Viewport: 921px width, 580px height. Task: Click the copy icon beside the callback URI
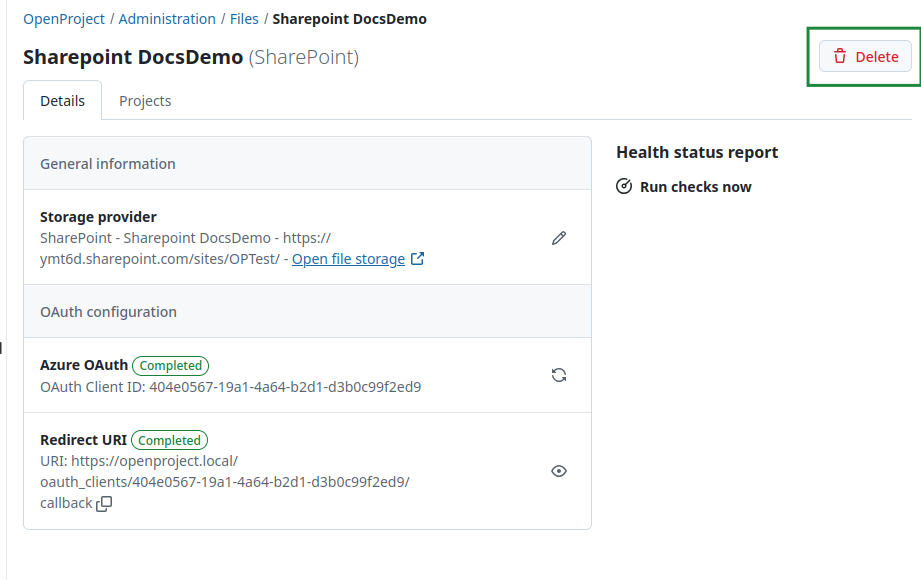point(103,503)
